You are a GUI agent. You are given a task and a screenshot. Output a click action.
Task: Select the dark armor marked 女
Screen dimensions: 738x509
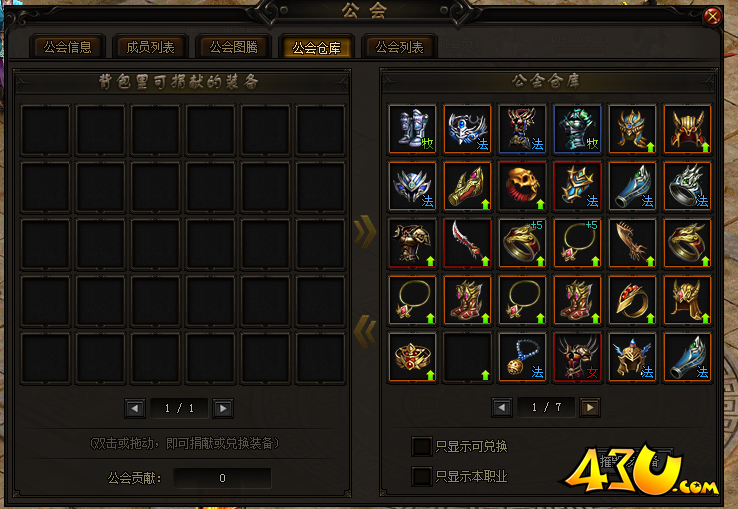click(578, 357)
